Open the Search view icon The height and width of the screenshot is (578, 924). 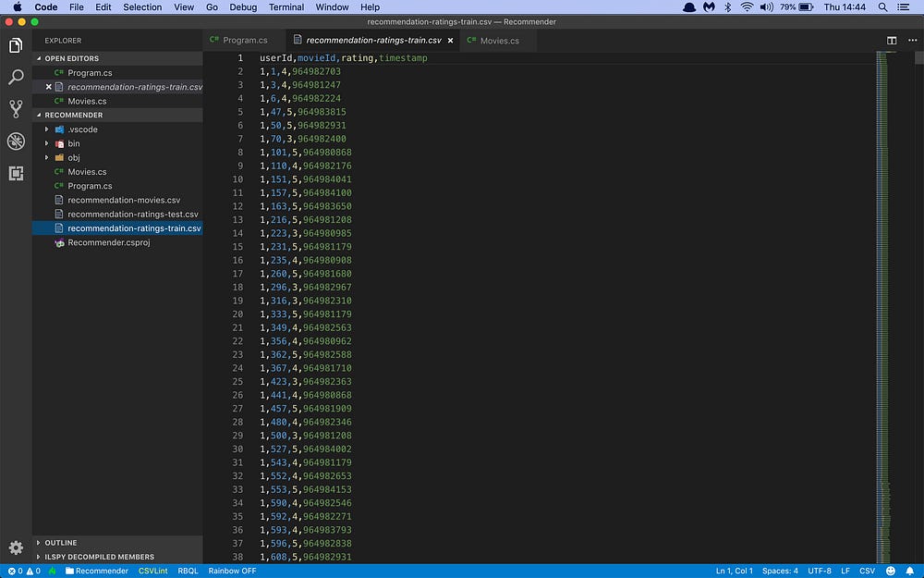[16, 77]
